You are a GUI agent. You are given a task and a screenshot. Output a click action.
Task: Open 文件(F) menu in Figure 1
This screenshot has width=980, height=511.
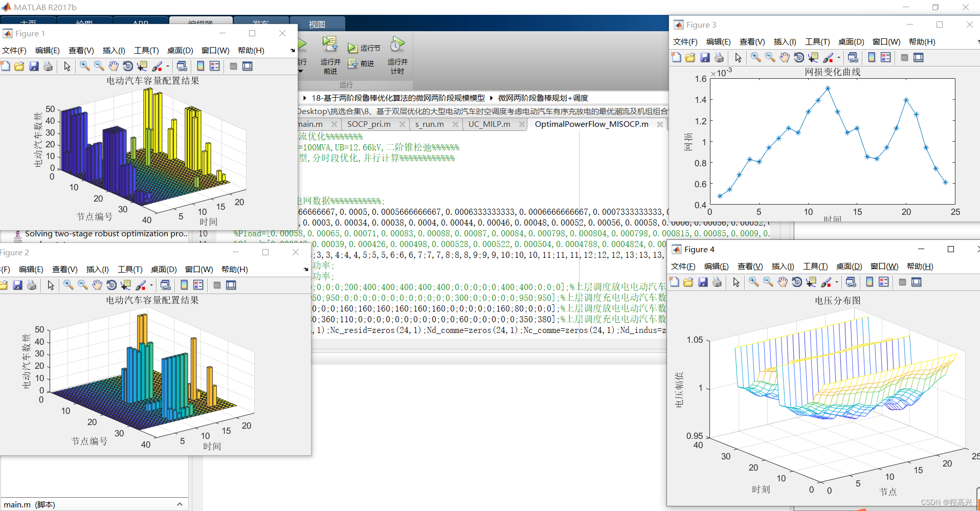click(14, 50)
